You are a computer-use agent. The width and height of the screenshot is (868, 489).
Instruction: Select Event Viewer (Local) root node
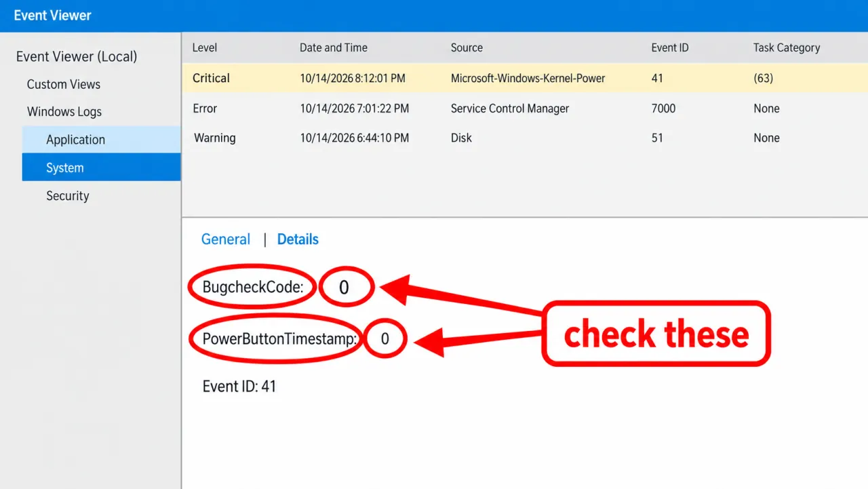[77, 56]
